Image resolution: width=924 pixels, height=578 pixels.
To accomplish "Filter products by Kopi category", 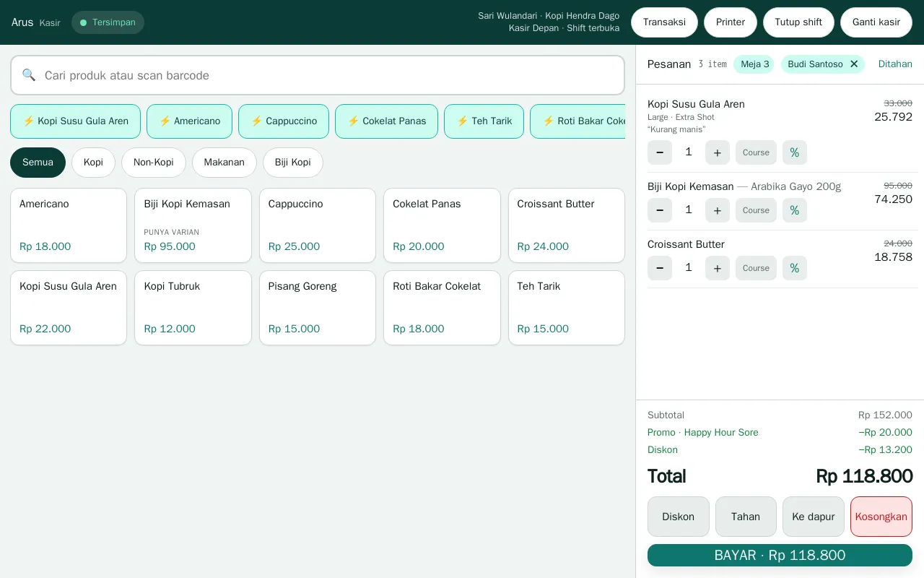I will [93, 163].
